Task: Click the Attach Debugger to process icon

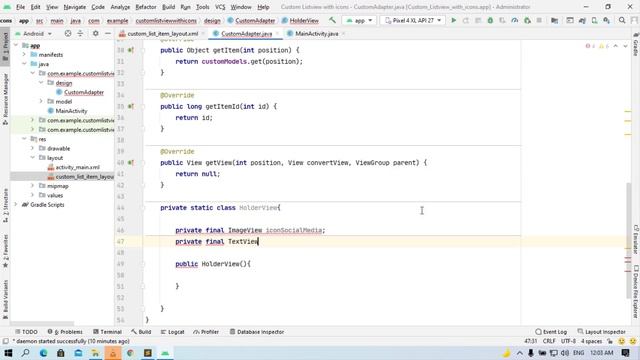Action: tap(527, 20)
